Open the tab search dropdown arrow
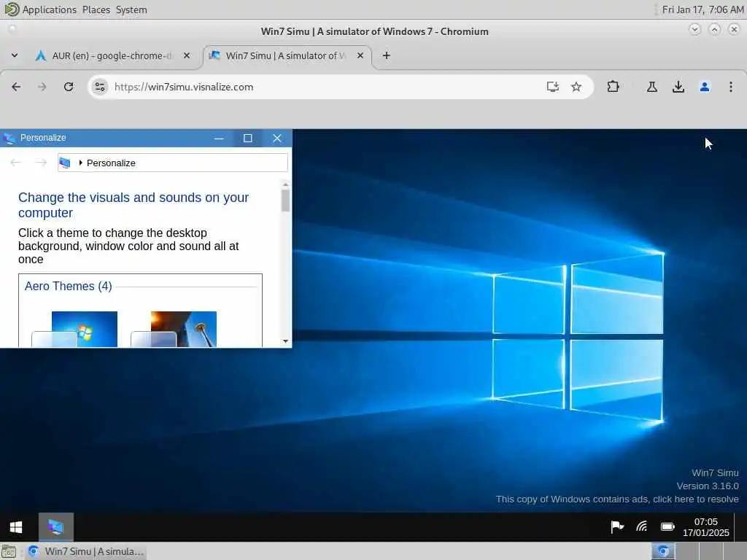 [15, 55]
